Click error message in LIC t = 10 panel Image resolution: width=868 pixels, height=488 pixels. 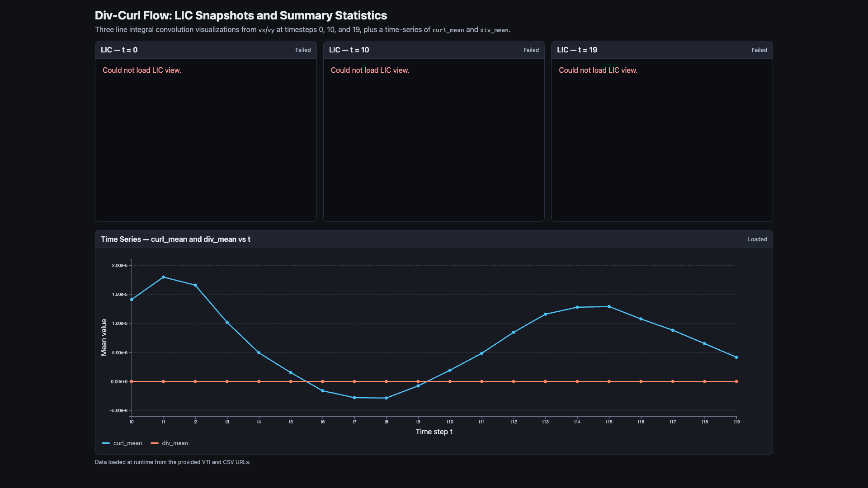(370, 70)
